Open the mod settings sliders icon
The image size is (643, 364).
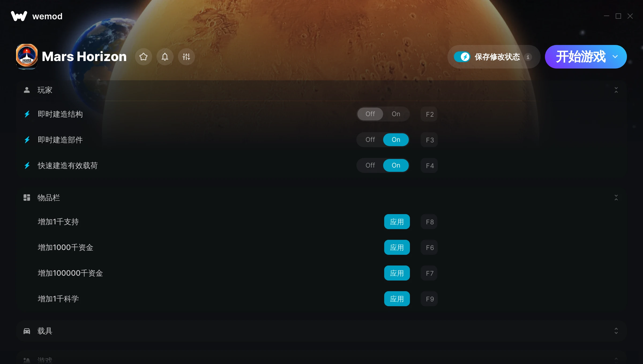click(186, 57)
